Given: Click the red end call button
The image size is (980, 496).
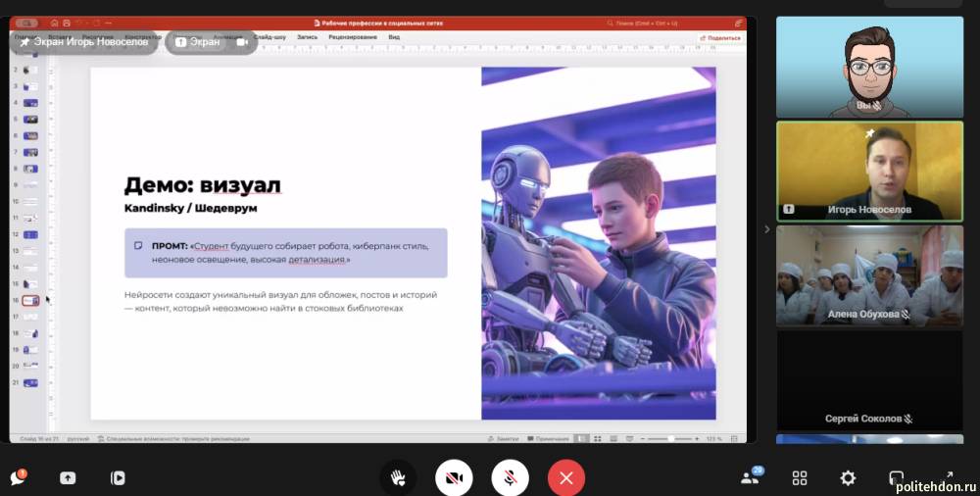Looking at the screenshot, I should pyautogui.click(x=565, y=478).
